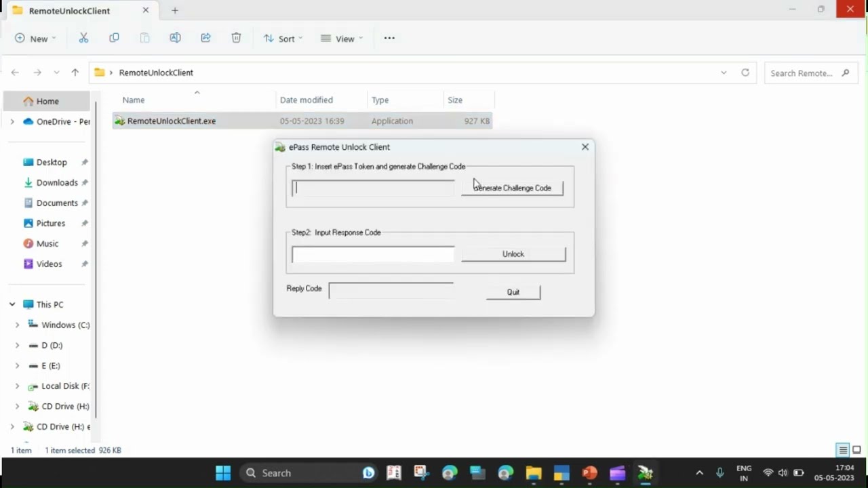
Task: Select CD Drive (H:) under This PC
Action: click(58, 406)
